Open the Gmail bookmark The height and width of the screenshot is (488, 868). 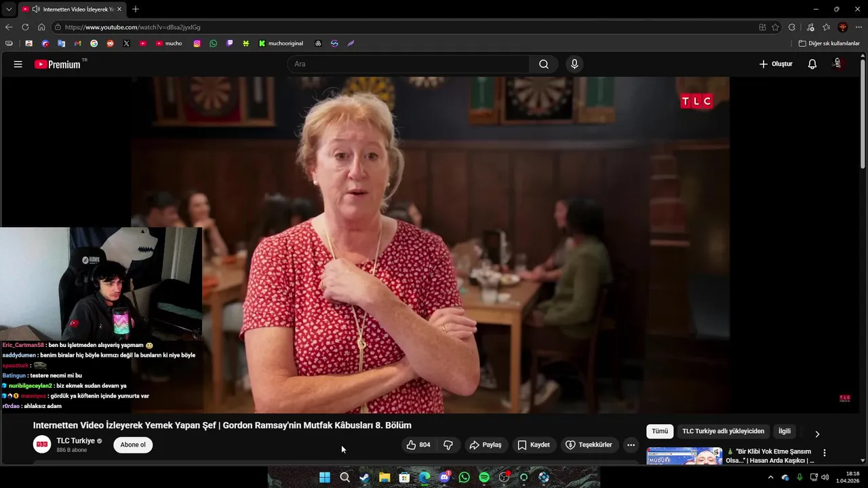click(77, 43)
